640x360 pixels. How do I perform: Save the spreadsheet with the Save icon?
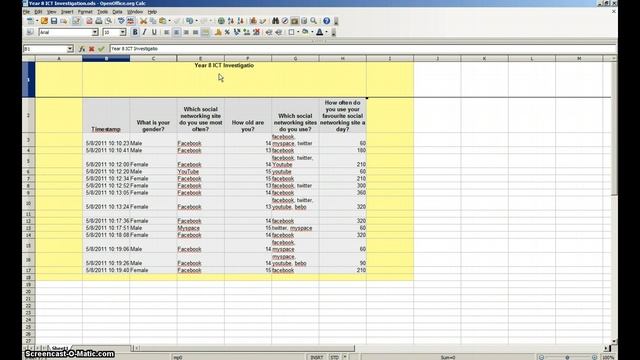pyautogui.click(x=54, y=21)
